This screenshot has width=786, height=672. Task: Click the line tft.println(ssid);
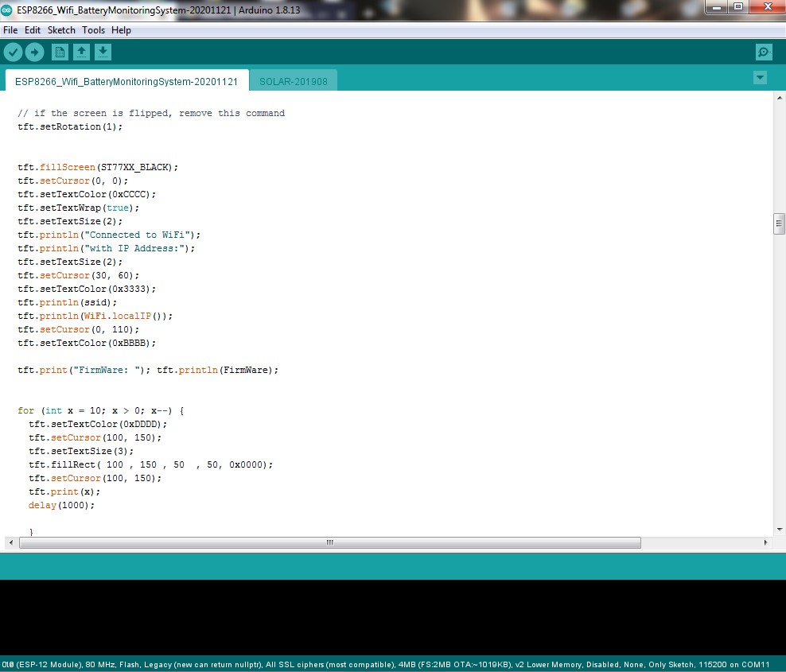click(x=67, y=303)
